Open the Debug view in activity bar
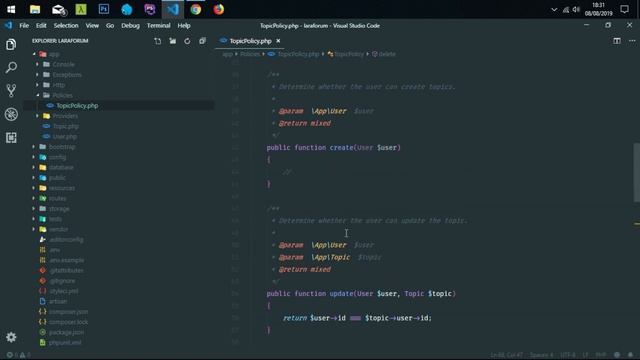The width and height of the screenshot is (640, 360). [11, 114]
